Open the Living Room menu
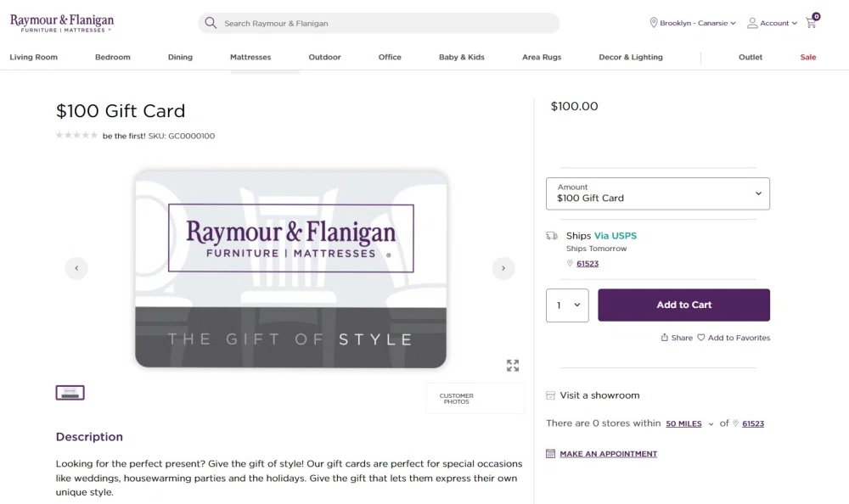Image resolution: width=849 pixels, height=504 pixels. pyautogui.click(x=34, y=57)
